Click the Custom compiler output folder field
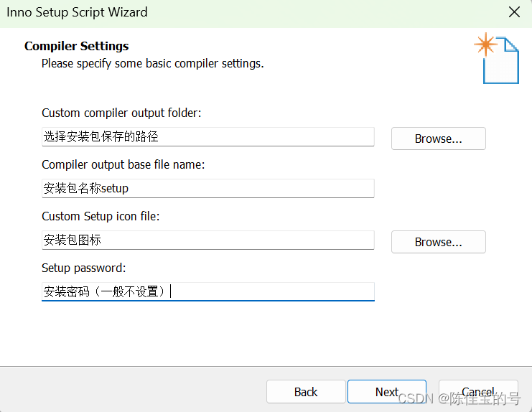The width and height of the screenshot is (532, 412). click(x=208, y=137)
